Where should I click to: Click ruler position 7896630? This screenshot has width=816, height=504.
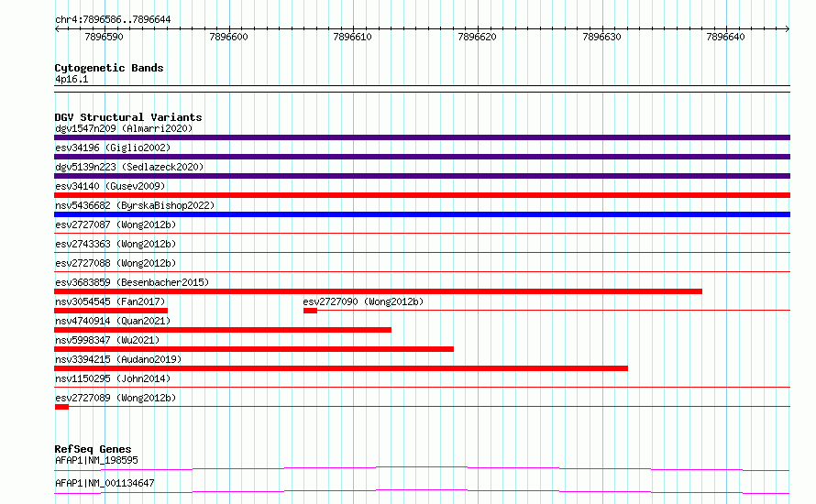coord(601,37)
